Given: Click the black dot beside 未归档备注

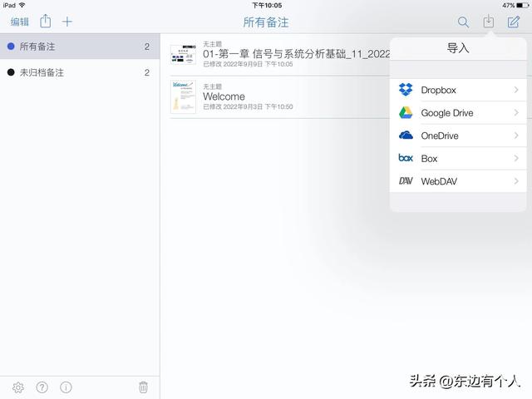Looking at the screenshot, I should coord(11,72).
